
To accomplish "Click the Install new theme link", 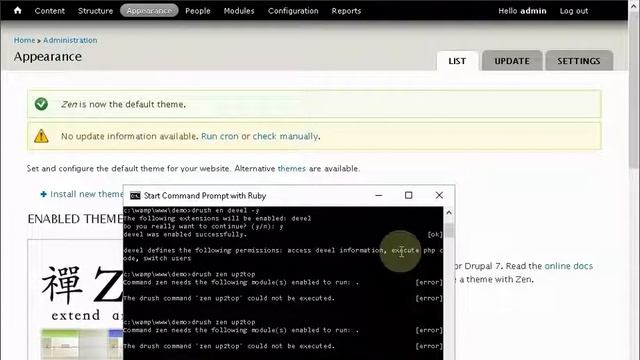I will point(87,194).
